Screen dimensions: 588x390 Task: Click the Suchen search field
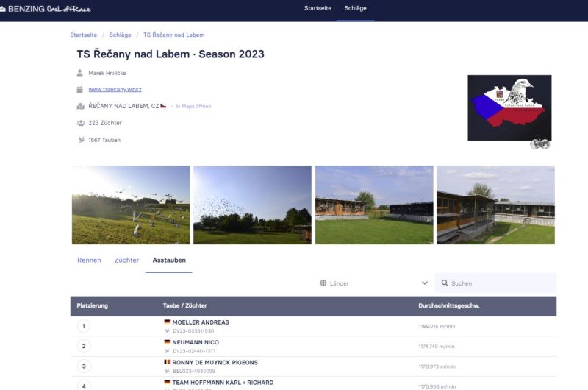pos(500,283)
